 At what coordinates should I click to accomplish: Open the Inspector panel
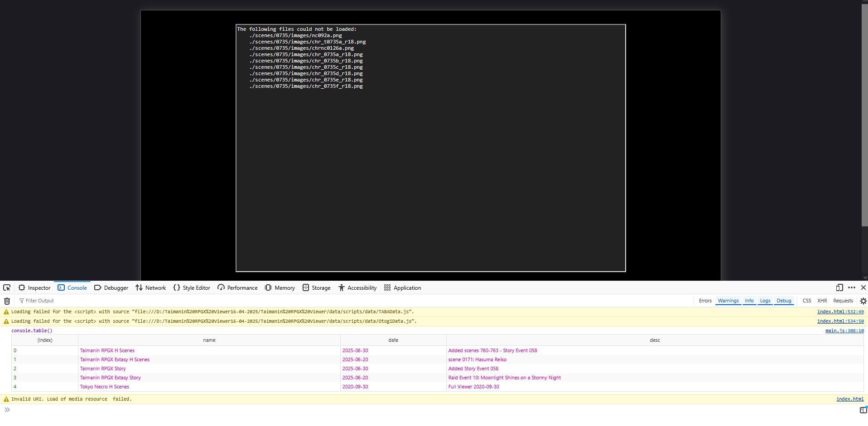(34, 288)
